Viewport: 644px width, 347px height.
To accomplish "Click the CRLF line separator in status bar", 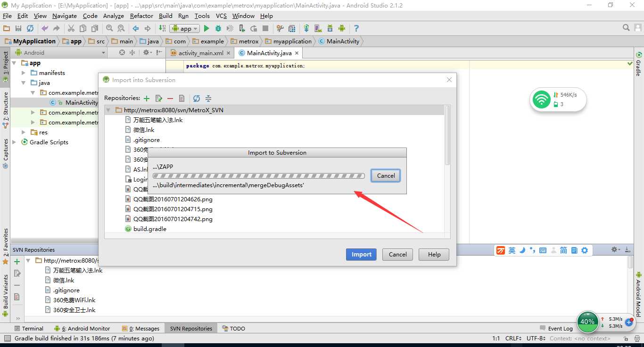I will pyautogui.click(x=513, y=338).
